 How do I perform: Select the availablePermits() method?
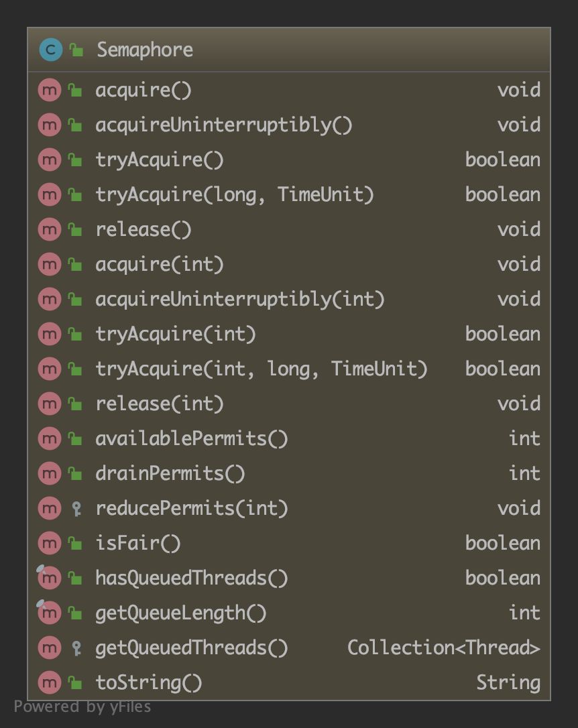pos(191,438)
